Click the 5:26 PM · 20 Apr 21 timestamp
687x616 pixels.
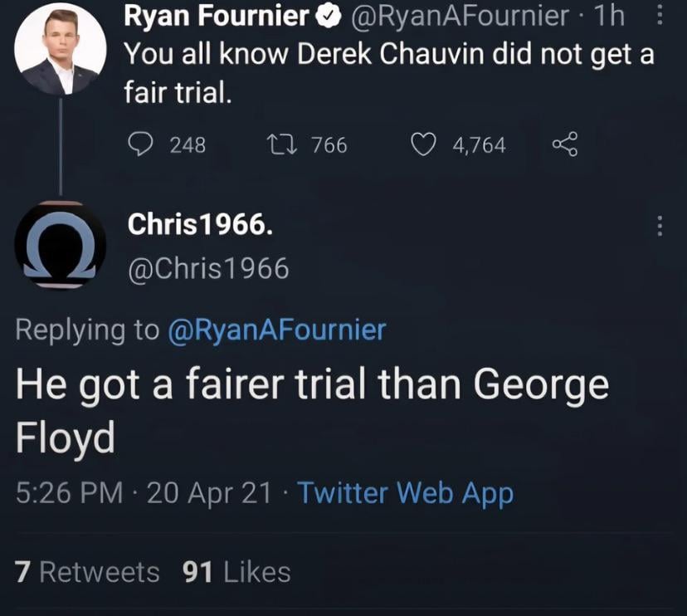pos(144,493)
